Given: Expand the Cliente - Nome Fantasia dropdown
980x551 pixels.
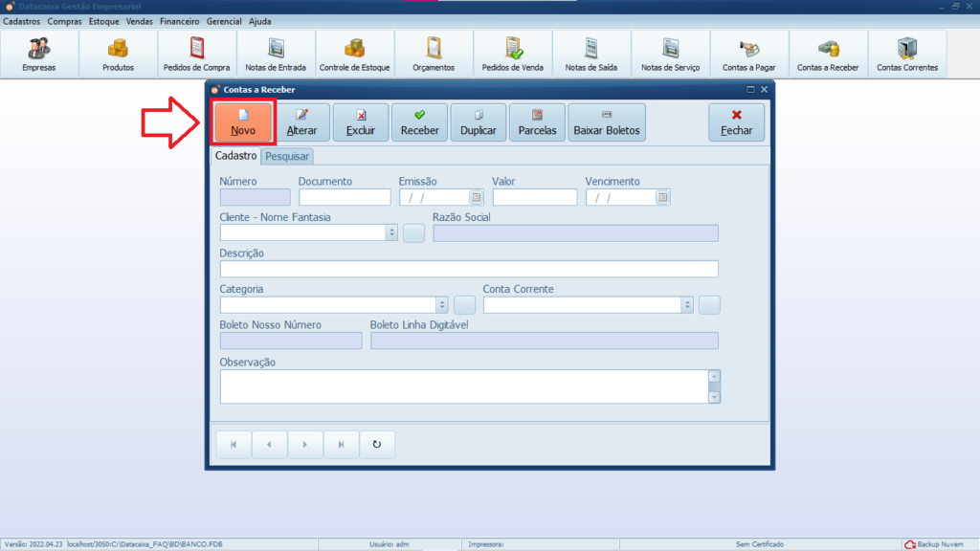Looking at the screenshot, I should (391, 232).
